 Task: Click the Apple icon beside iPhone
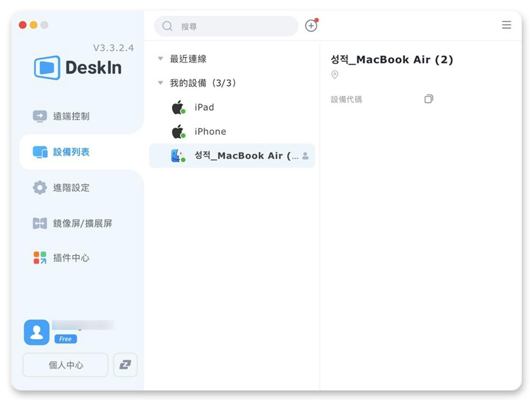178,132
